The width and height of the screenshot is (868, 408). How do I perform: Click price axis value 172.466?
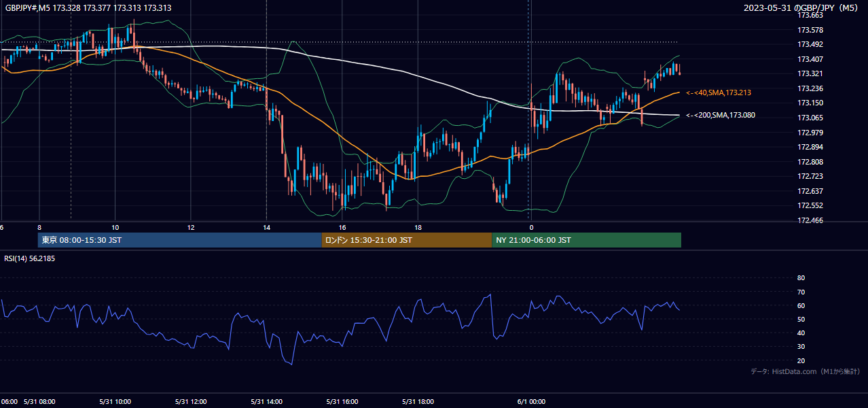810,220
